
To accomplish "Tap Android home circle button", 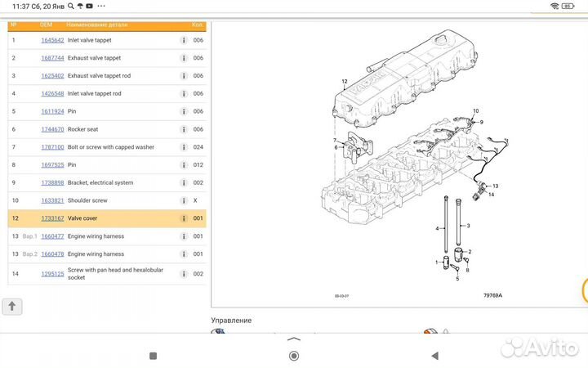I will [294, 356].
